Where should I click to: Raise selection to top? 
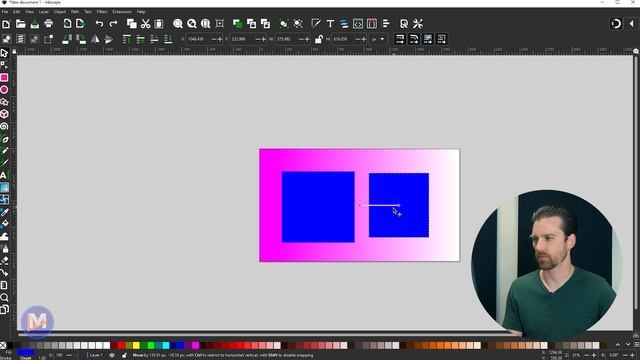127,39
